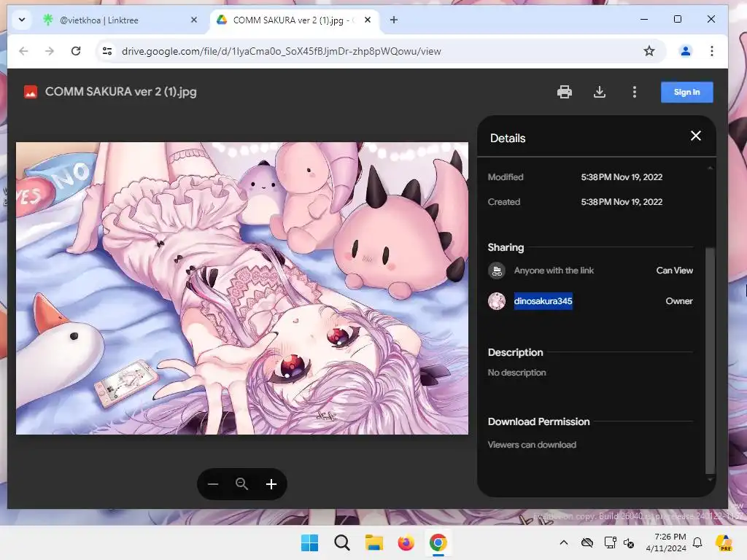Open the notification bell in the taskbar
The width and height of the screenshot is (747, 560).
click(697, 542)
